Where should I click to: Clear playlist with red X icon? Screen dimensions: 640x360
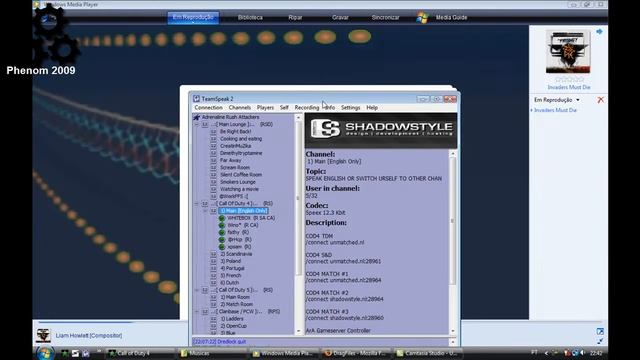coord(600,100)
